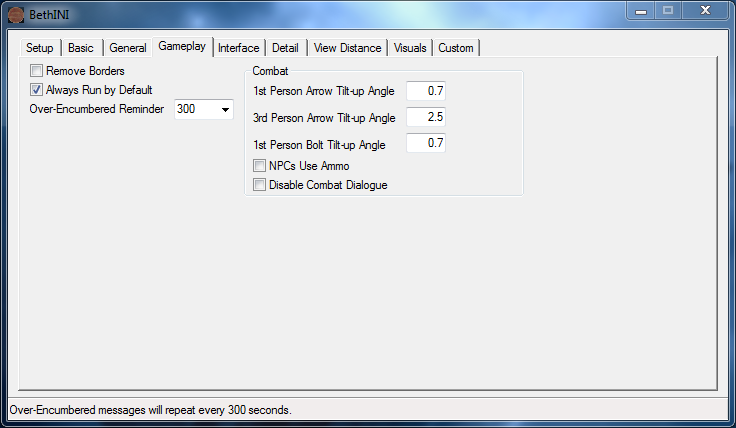Click the Combat group heading
The height and width of the screenshot is (428, 736).
click(x=270, y=71)
